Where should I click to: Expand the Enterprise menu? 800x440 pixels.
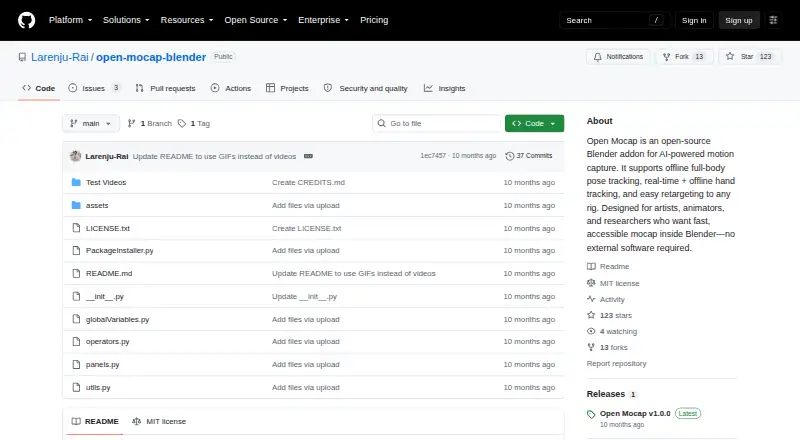323,20
